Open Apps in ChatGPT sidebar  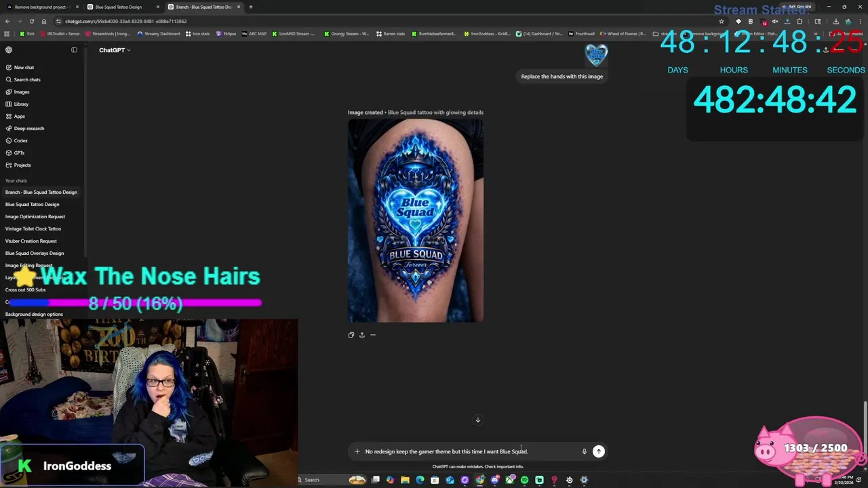coord(15,116)
